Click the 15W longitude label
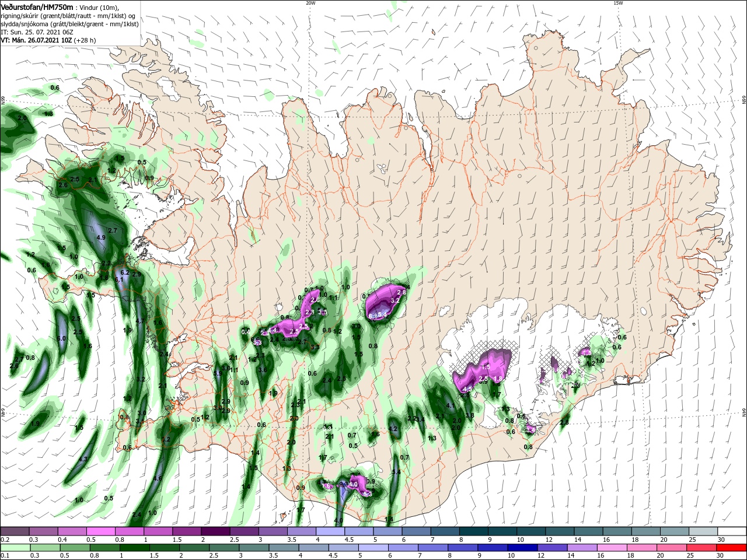This screenshot has height=560, width=747. click(618, 3)
